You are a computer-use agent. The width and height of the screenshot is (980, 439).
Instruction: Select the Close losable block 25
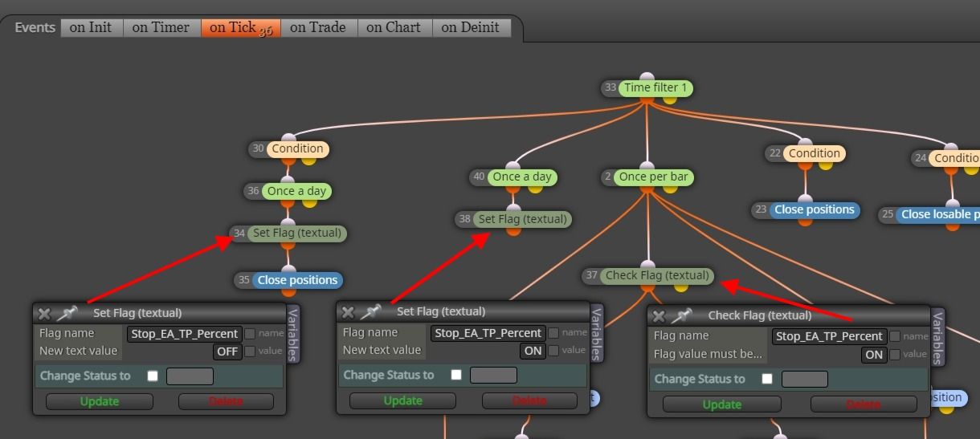tap(938, 214)
